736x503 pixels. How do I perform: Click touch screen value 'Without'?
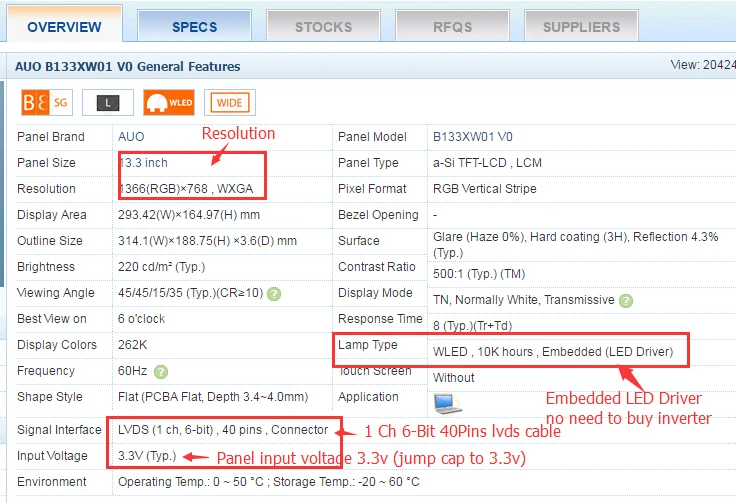453,377
